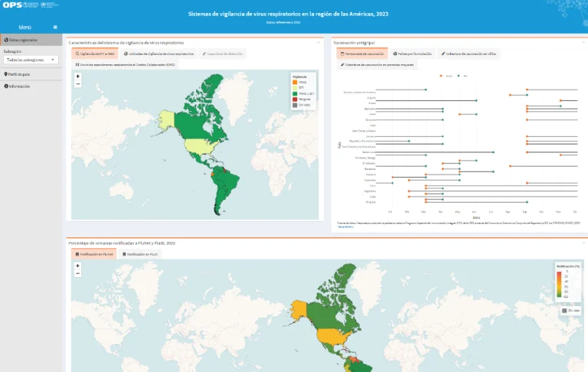Collapse the surveillance characteristics panel
588x372 pixels.
tap(318, 42)
